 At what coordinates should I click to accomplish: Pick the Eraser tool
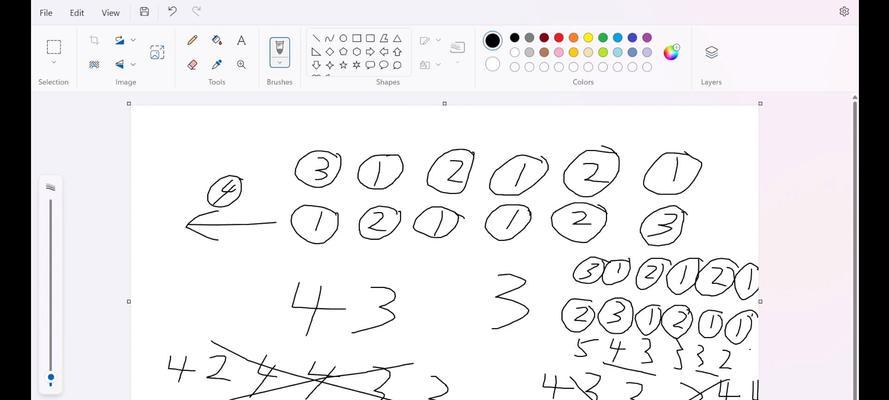coord(192,65)
